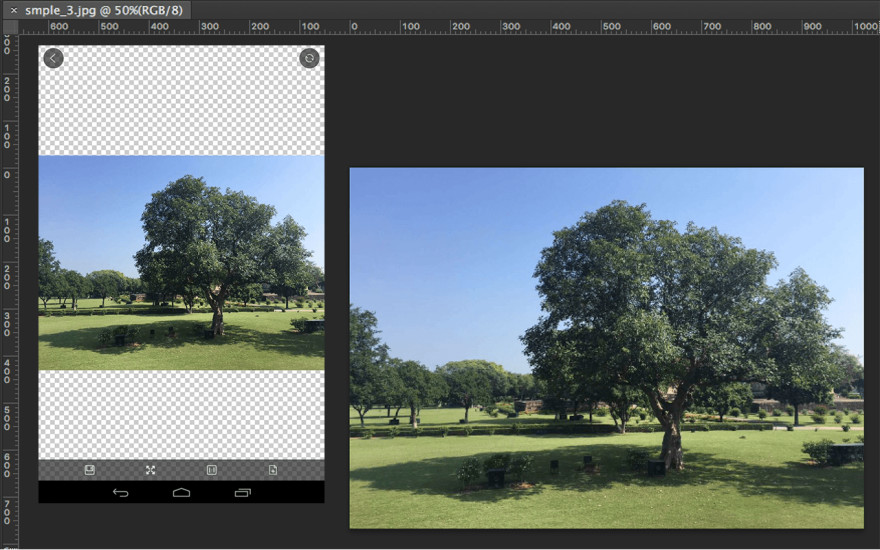Tap the fullscreen expand arrows icon
The image size is (880, 550).
click(x=151, y=470)
